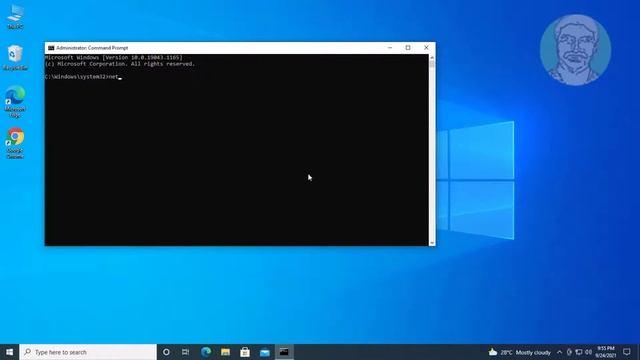Open File Explorer from the taskbar
This screenshot has height=360, width=640.
coord(225,352)
